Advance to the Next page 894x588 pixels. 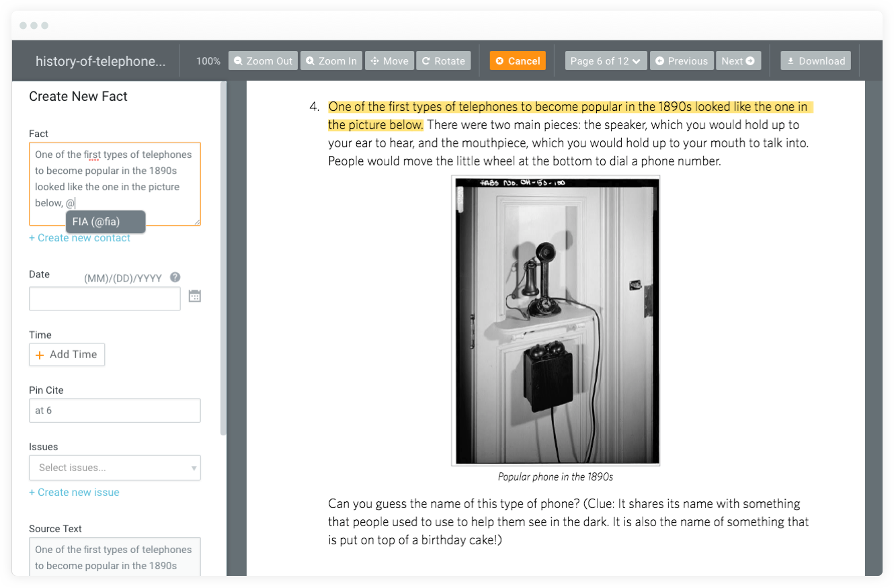737,60
